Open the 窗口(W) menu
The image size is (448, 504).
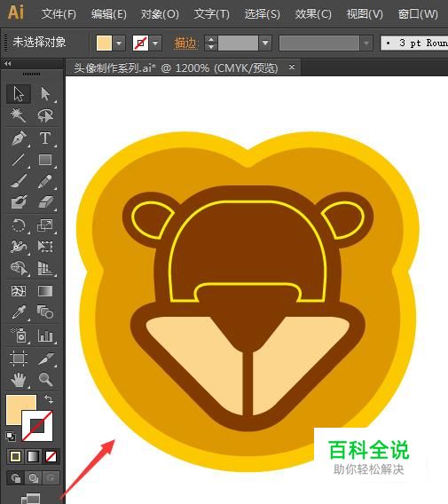[x=418, y=14]
